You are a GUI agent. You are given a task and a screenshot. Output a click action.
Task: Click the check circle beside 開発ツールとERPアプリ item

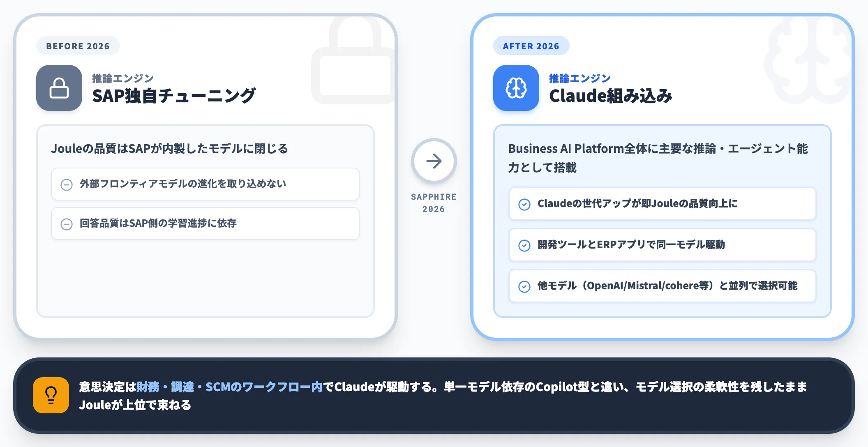524,245
